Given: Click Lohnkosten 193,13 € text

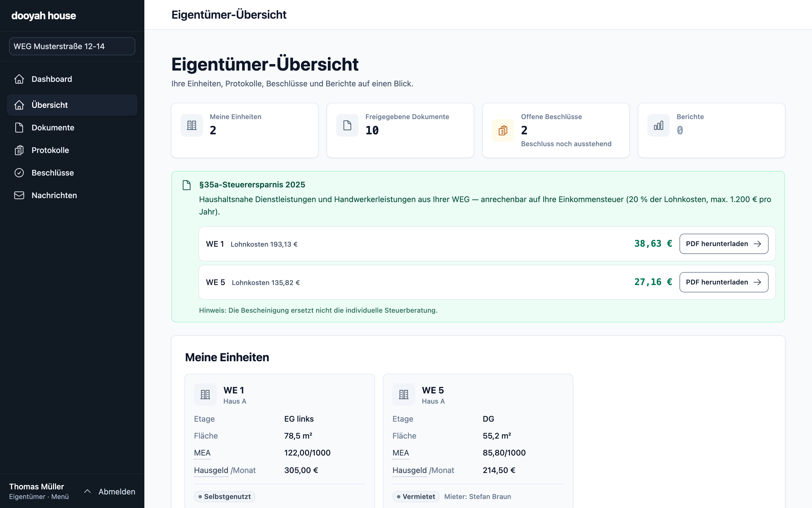Looking at the screenshot, I should pos(264,244).
